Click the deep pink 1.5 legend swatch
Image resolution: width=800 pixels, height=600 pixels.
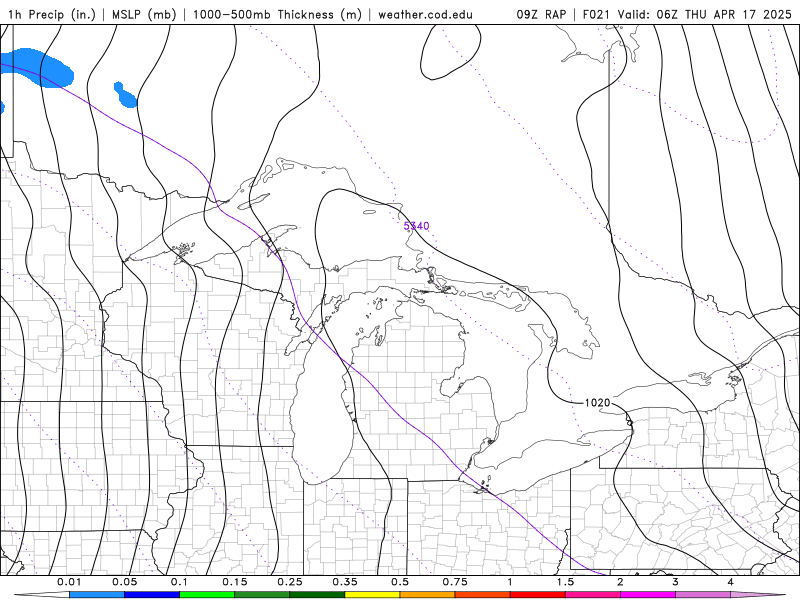tap(593, 595)
